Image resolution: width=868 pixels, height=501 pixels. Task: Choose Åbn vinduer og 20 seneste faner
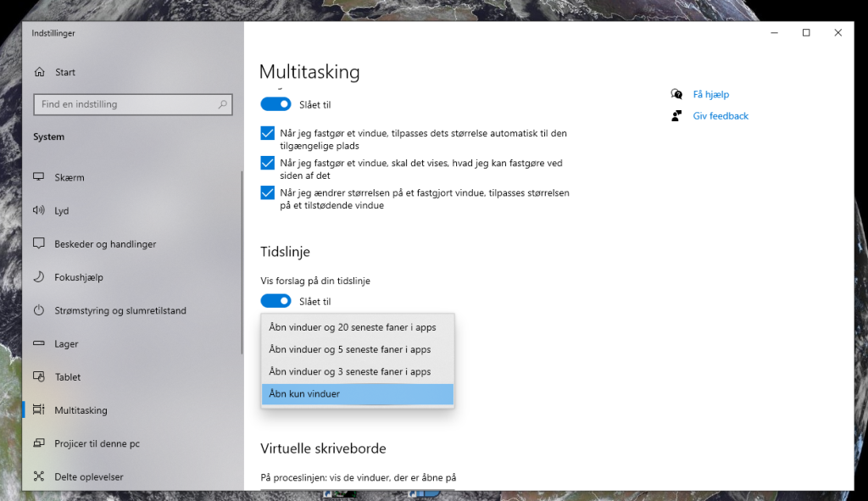pyautogui.click(x=352, y=326)
